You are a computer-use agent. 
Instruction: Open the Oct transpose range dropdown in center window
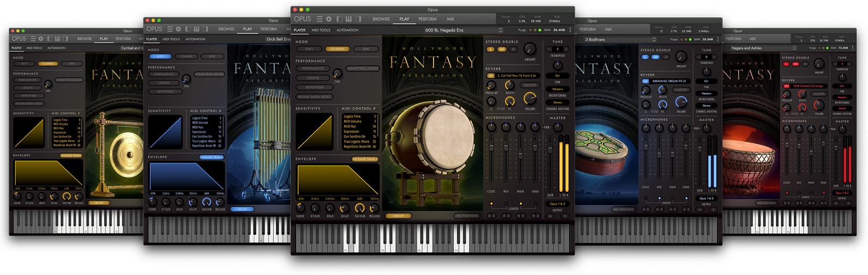557,76
